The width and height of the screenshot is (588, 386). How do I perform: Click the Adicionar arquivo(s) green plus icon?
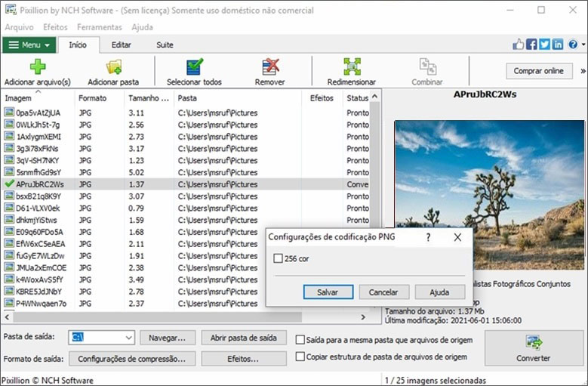click(x=38, y=66)
